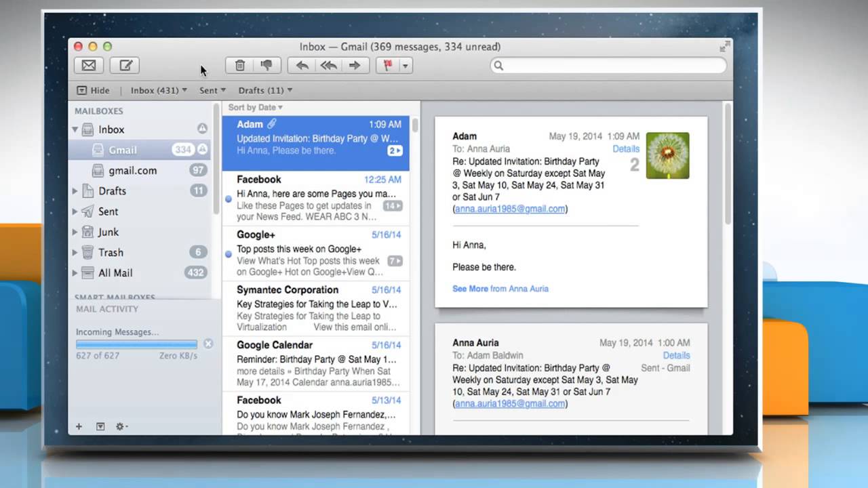Expand the 14-message Facebook thread badge

393,205
